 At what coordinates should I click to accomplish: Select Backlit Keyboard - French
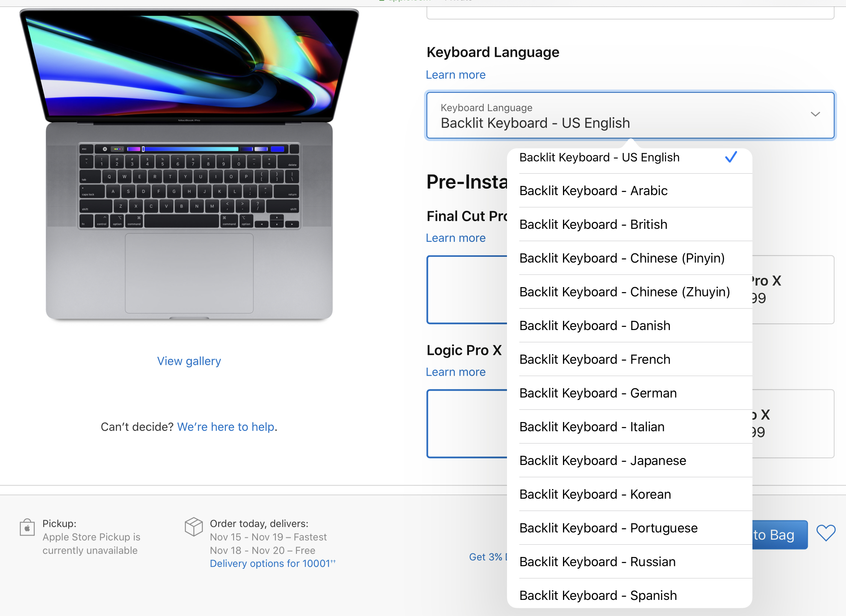click(x=629, y=359)
